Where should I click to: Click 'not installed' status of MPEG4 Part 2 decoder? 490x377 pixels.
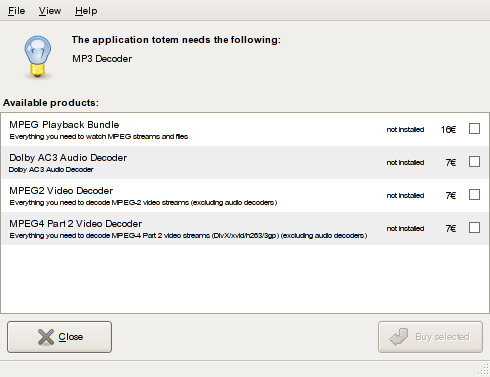coord(405,228)
